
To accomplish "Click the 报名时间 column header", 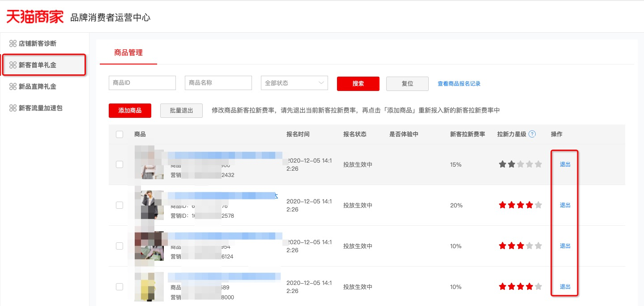I will pyautogui.click(x=298, y=134).
